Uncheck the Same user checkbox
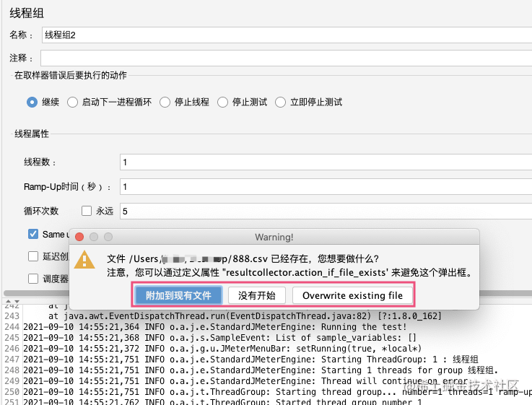Image resolution: width=532 pixels, height=405 pixels. click(33, 234)
